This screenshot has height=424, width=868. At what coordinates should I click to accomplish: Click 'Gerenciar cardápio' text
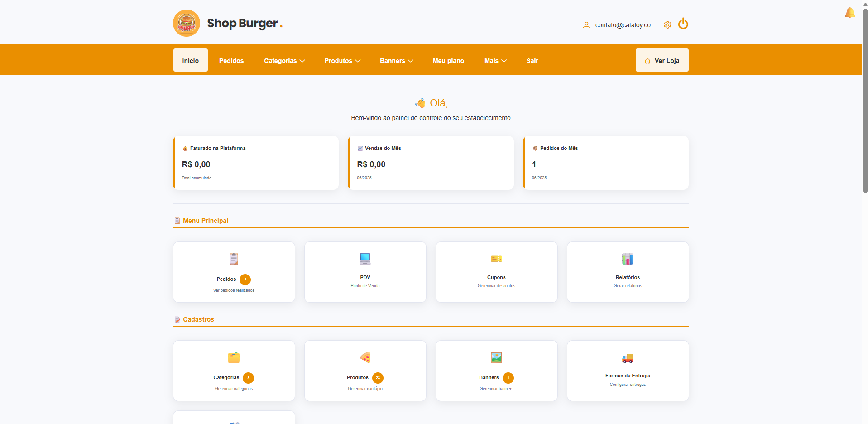click(x=365, y=389)
